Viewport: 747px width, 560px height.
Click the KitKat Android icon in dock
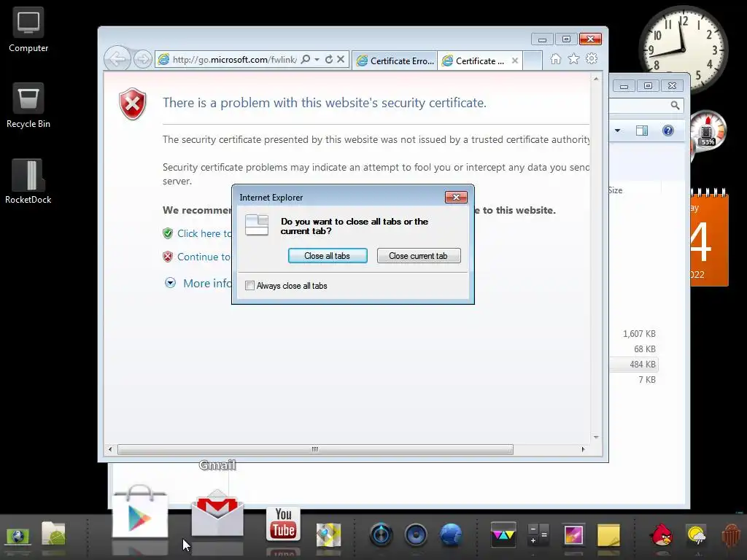(x=731, y=534)
